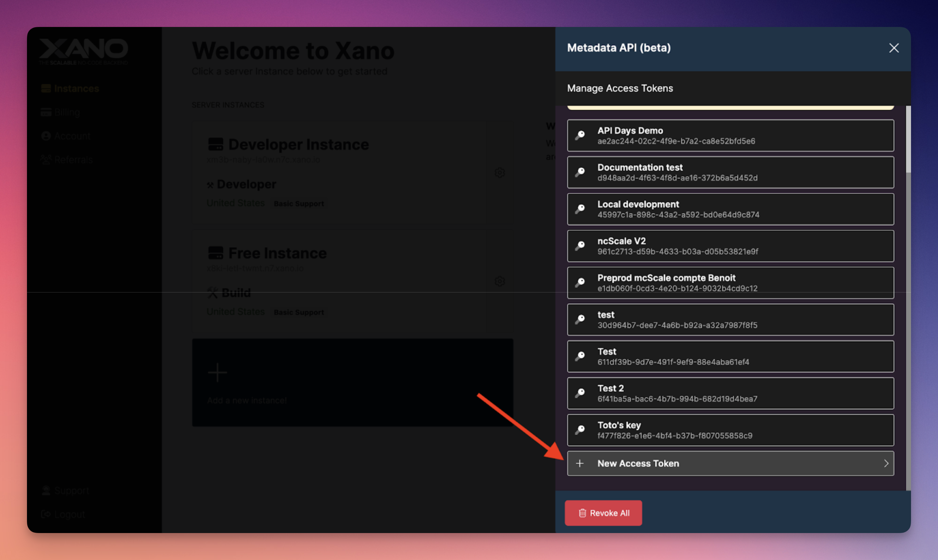Open the Developer Instance card title
The width and height of the screenshot is (938, 560).
pyautogui.click(x=298, y=145)
